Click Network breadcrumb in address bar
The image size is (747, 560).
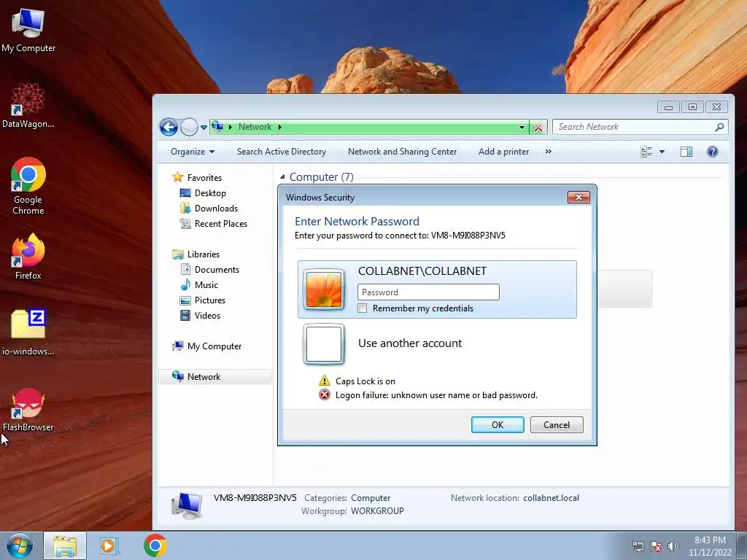click(x=255, y=127)
